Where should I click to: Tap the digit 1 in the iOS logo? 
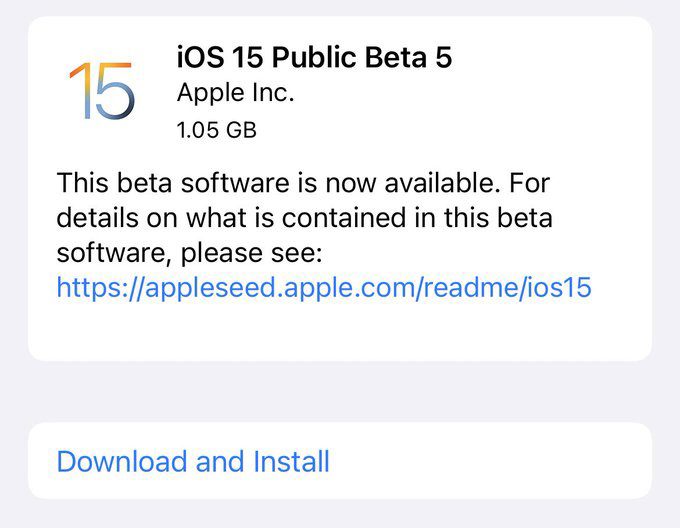click(76, 91)
